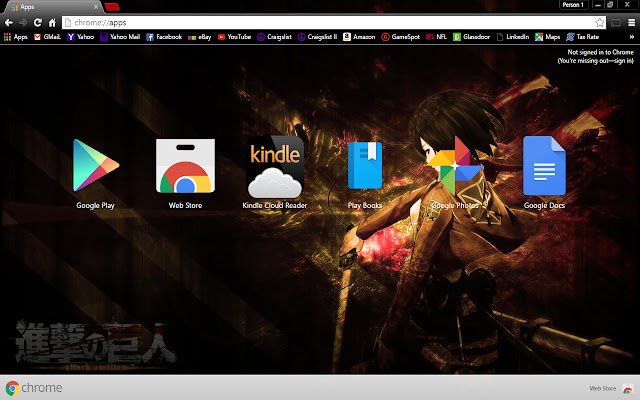The height and width of the screenshot is (400, 640).
Task: Open the Facebook bookmark
Action: (x=164, y=37)
